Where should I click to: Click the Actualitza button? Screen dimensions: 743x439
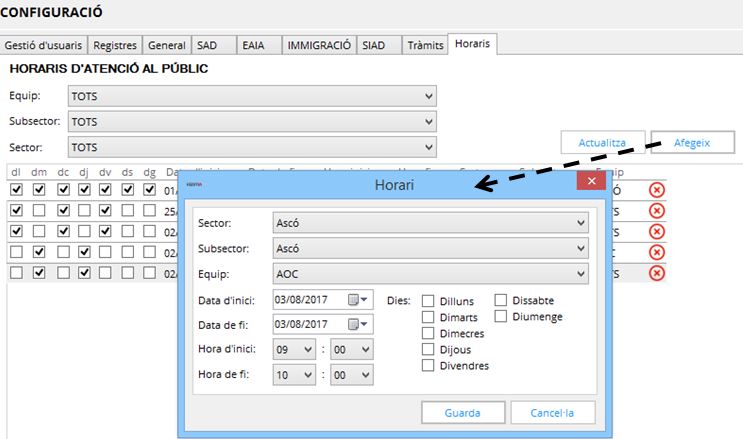[x=602, y=143]
